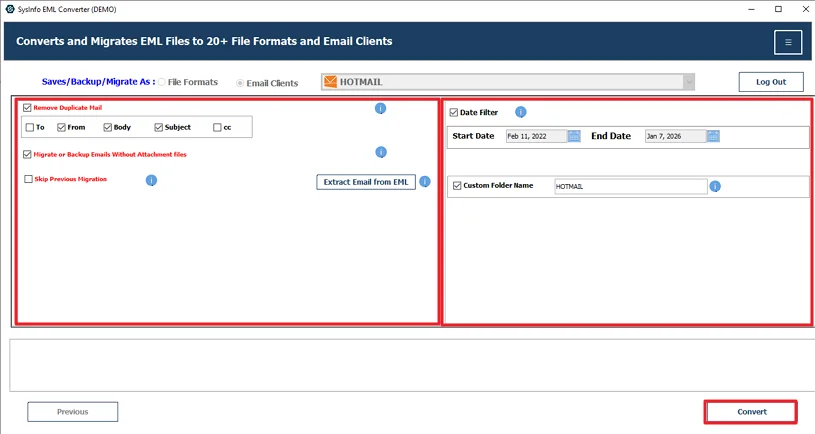Click the Log Out button
This screenshot has width=815, height=434.
tap(771, 82)
